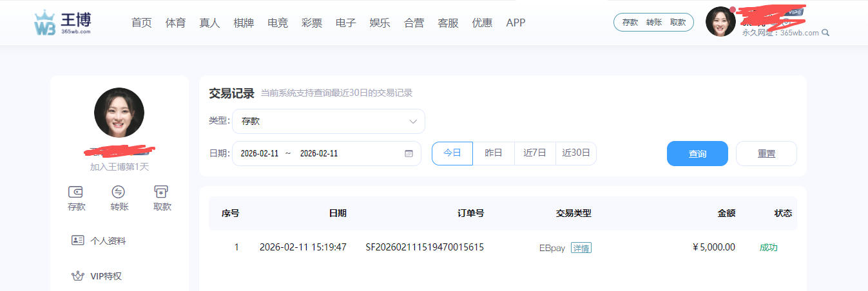
Task: Click the 王博 WB logo icon
Action: [x=44, y=23]
